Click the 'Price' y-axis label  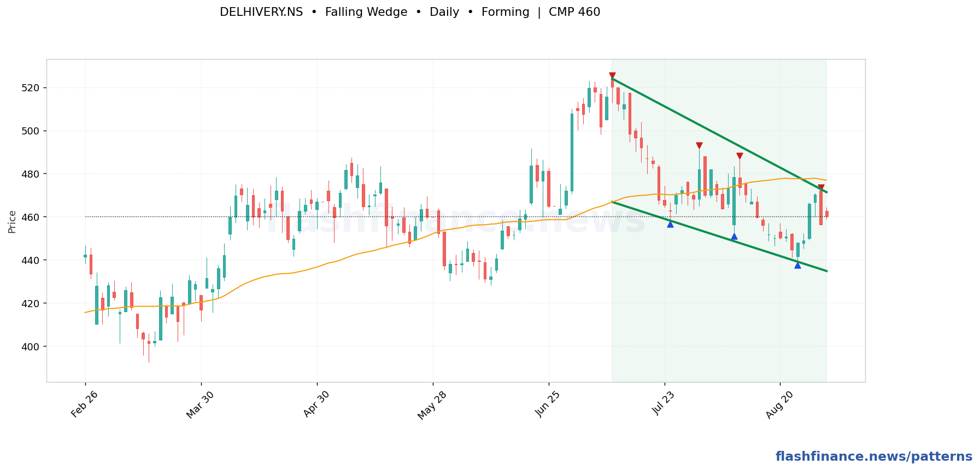pos(12,222)
